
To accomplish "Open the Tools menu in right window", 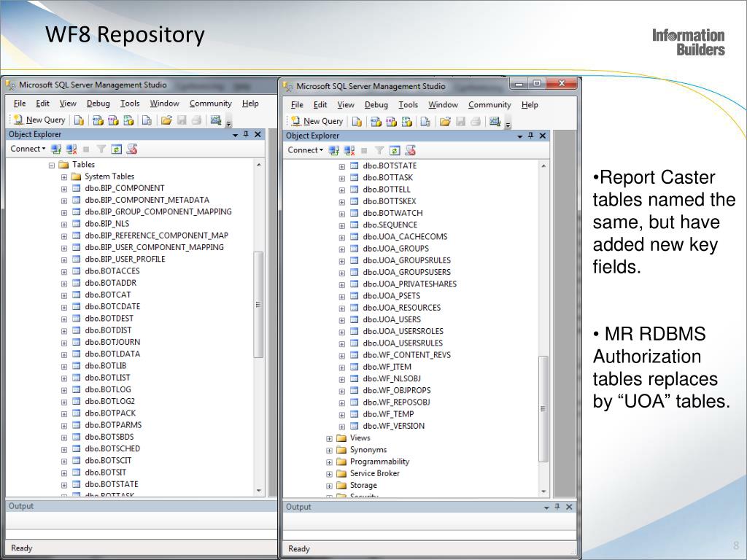I will 409,105.
